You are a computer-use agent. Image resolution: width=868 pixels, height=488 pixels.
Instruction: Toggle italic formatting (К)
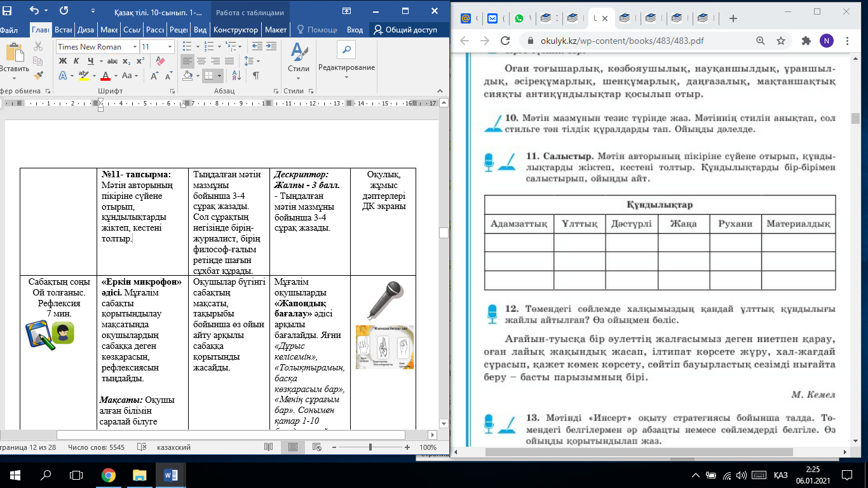[x=76, y=61]
